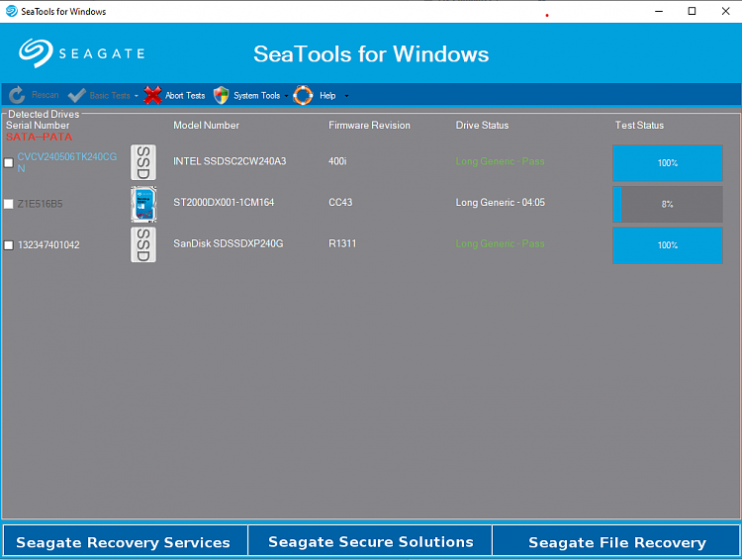Click the Firmware Revision column header
This screenshot has width=742, height=560.
coord(369,126)
